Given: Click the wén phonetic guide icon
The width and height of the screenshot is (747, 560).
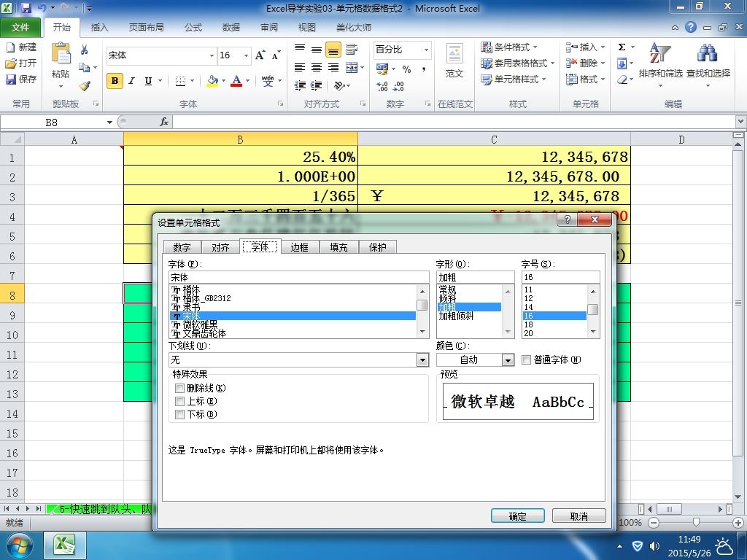Looking at the screenshot, I should 268,81.
